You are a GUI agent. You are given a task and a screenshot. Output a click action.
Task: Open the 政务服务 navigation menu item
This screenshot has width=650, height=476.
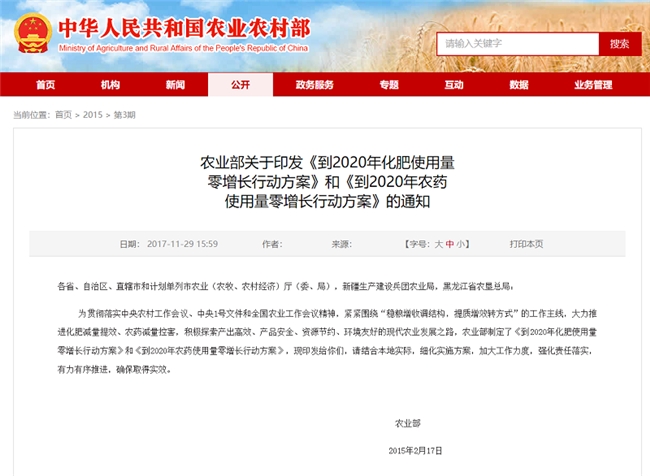coord(315,85)
